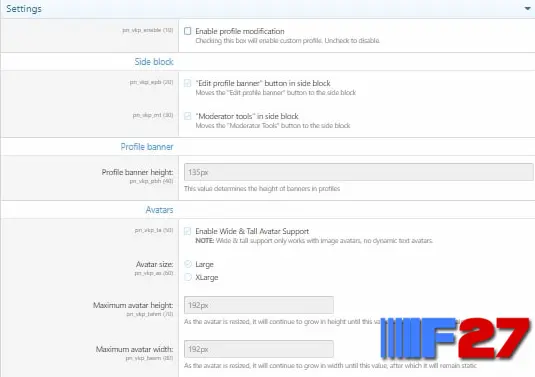Open the Profile banner section heading
This screenshot has width=535, height=377.
tap(147, 147)
